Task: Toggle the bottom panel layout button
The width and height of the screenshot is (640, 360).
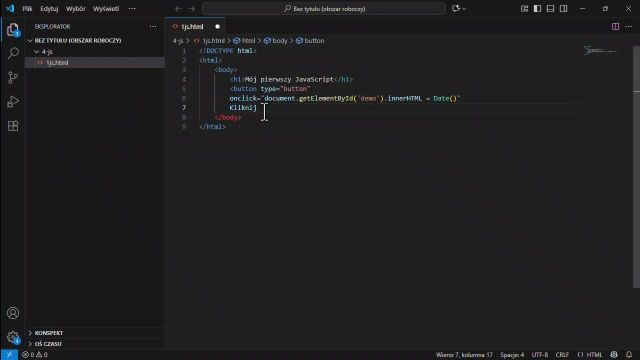Action: point(551,9)
